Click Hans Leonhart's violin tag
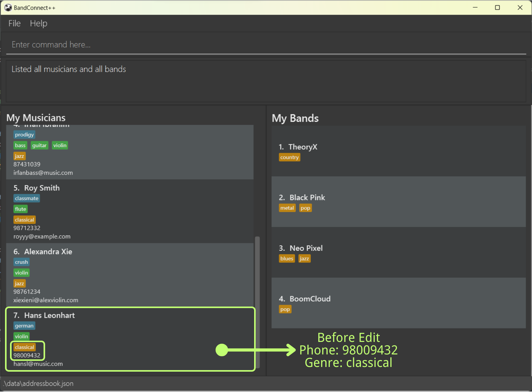The width and height of the screenshot is (532, 392). tap(22, 336)
